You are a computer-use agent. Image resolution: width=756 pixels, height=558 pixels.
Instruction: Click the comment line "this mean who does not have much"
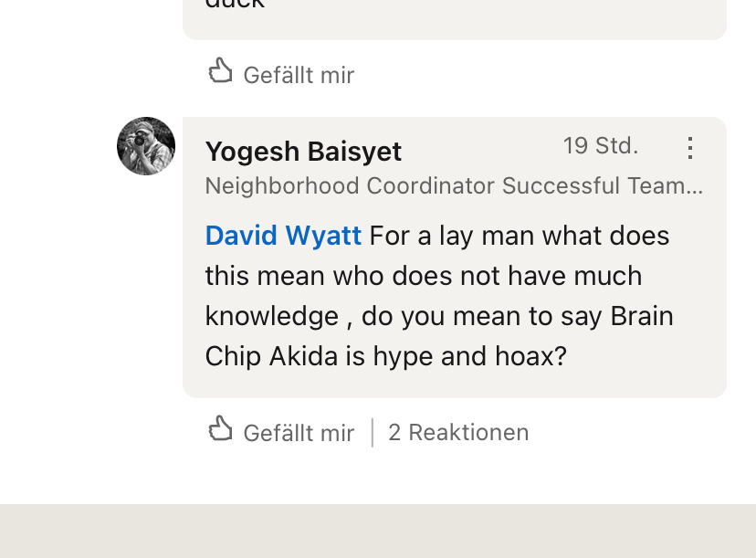point(423,276)
